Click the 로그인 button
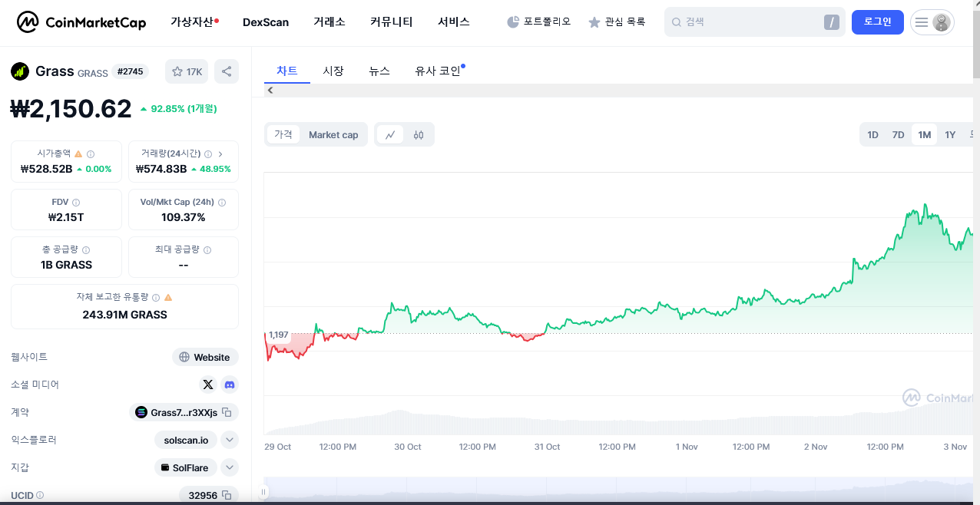The image size is (980, 505). click(878, 21)
